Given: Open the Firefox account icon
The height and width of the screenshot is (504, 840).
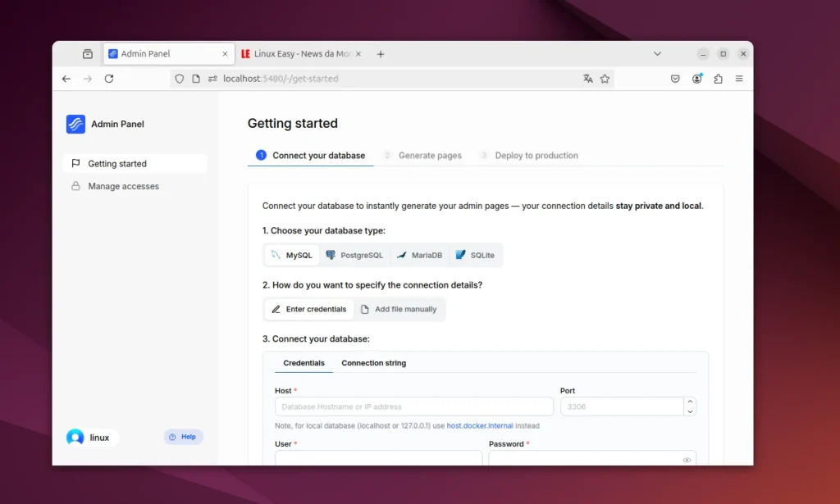Looking at the screenshot, I should tap(696, 79).
